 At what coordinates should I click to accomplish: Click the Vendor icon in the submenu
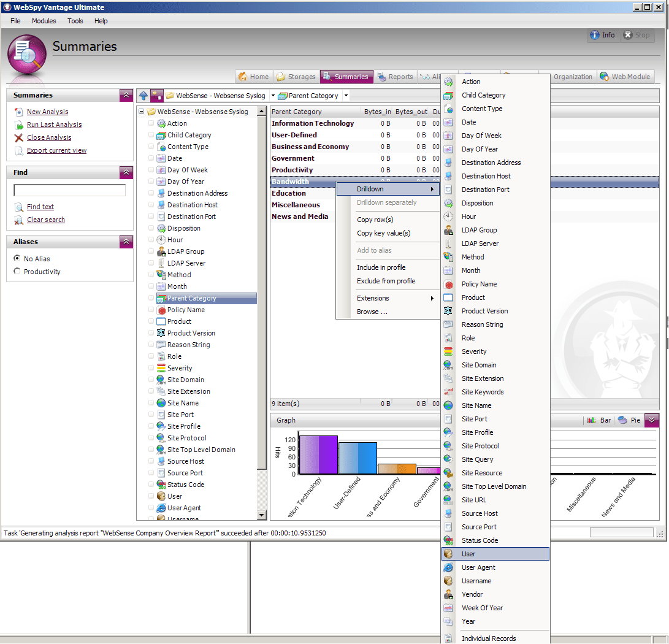coord(448,594)
